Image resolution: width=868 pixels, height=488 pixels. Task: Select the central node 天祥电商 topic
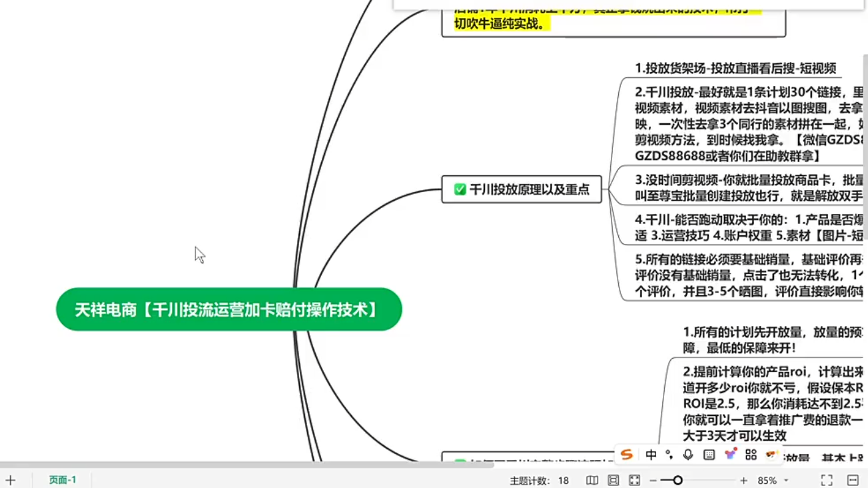tap(228, 309)
